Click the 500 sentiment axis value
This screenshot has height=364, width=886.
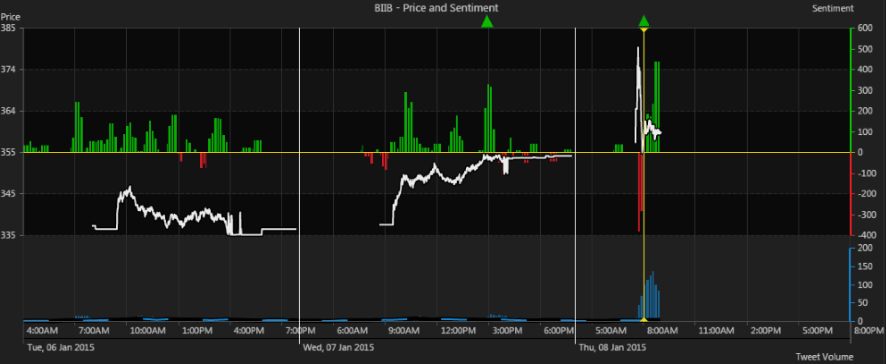[x=864, y=49]
